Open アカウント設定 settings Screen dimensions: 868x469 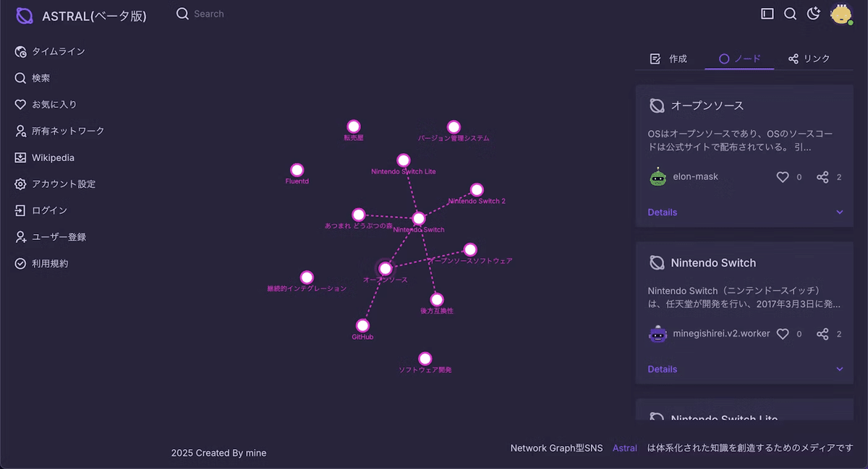55,184
